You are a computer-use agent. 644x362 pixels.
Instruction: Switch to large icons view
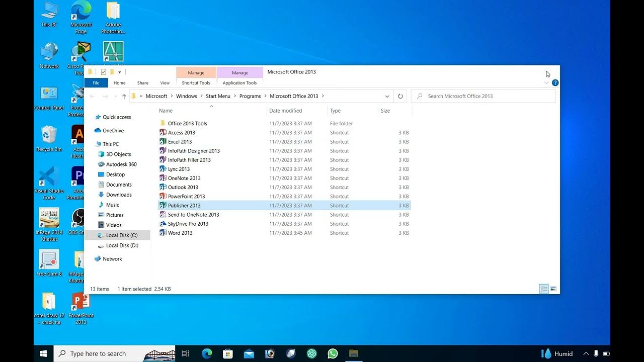click(x=553, y=289)
